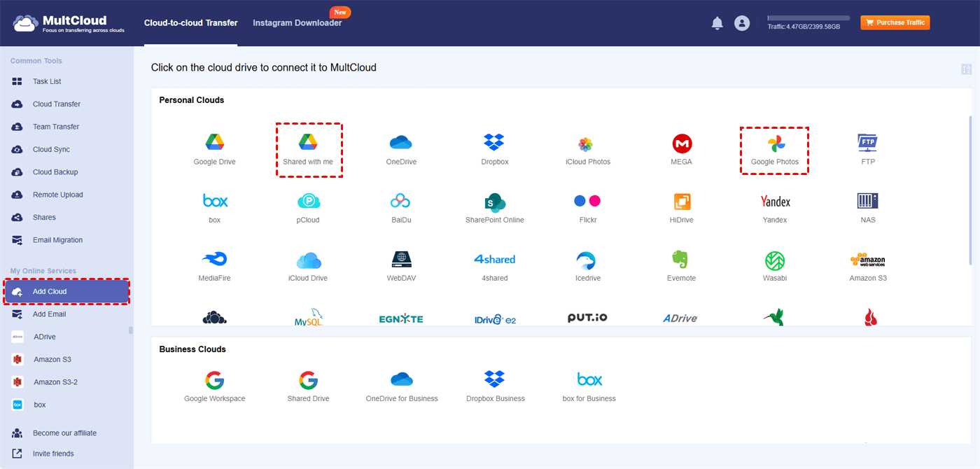Choose the Dropbox cloud icon
Image resolution: width=980 pixels, height=469 pixels.
click(494, 149)
